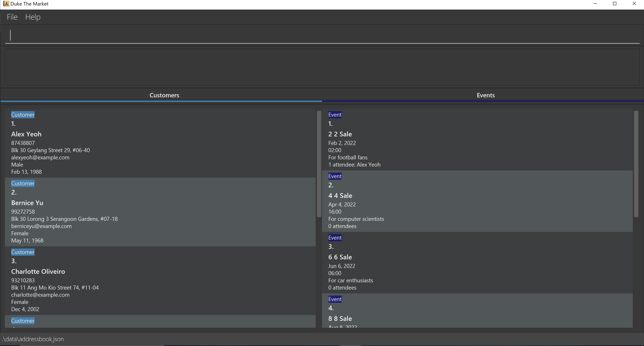Click the Event tag for 2 2 Sale

coord(335,114)
